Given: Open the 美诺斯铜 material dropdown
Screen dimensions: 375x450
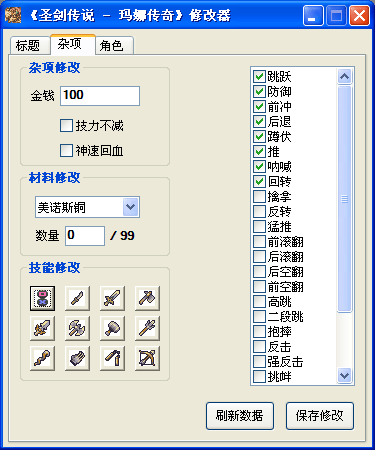Looking at the screenshot, I should pyautogui.click(x=130, y=207).
